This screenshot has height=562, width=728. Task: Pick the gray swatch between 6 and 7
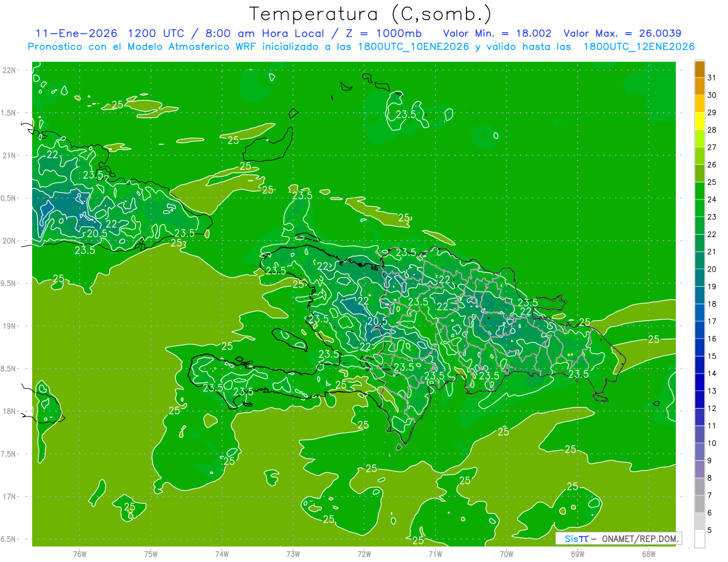pyautogui.click(x=699, y=504)
